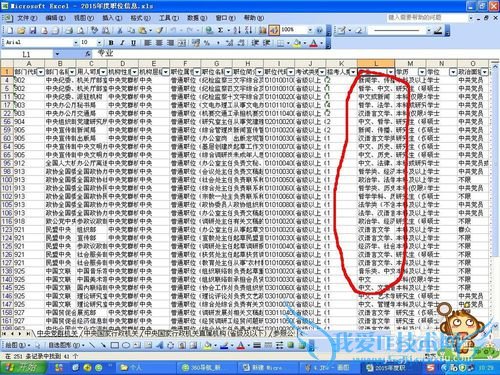Screen dimensions: 500x375
Task: Align cell text to the right
Action: point(170,43)
